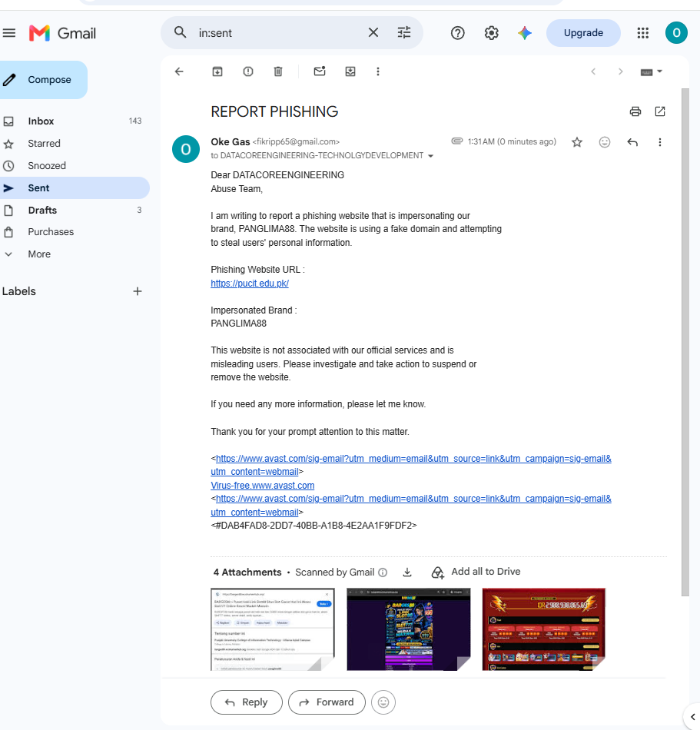Viewport: 700px width, 730px height.
Task: Clear the in:sent search text
Action: 373,32
